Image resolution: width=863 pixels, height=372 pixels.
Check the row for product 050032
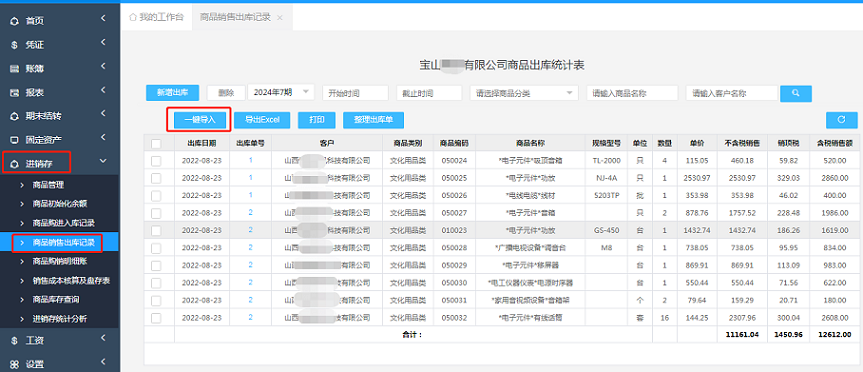pos(156,318)
